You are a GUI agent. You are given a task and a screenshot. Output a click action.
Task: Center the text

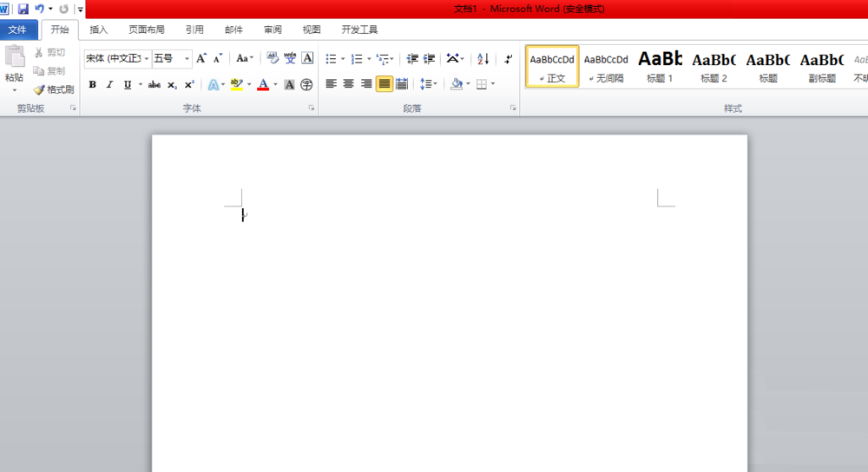point(349,84)
